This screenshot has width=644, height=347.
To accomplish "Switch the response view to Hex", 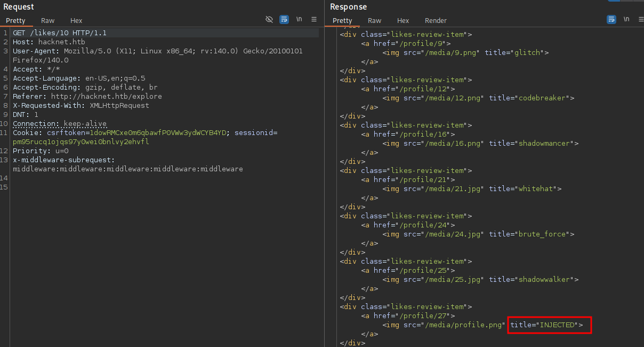I will pyautogui.click(x=403, y=20).
